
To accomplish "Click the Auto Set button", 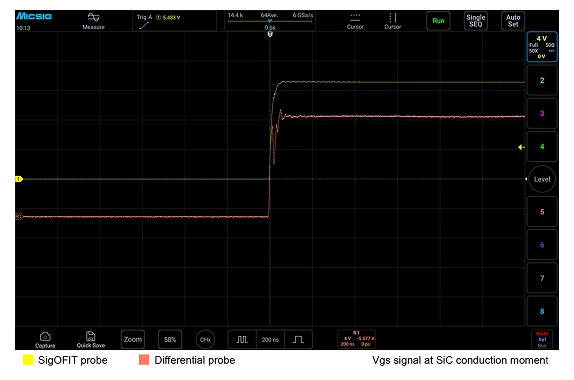I will [x=513, y=21].
